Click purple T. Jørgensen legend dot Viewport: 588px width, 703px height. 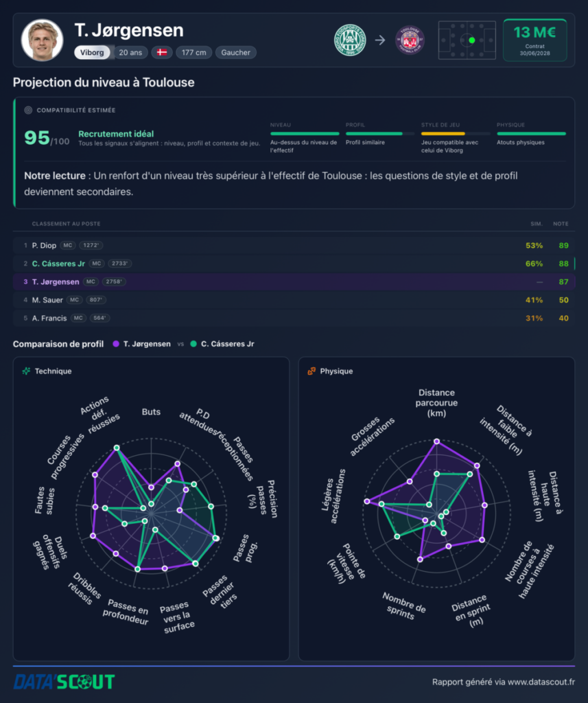click(x=116, y=344)
